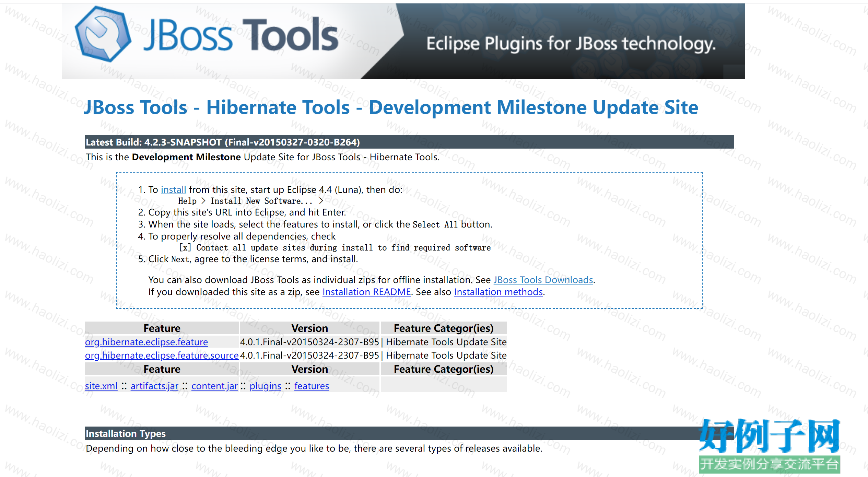Click the JBoss Tools hexagon wrench logo

(103, 34)
